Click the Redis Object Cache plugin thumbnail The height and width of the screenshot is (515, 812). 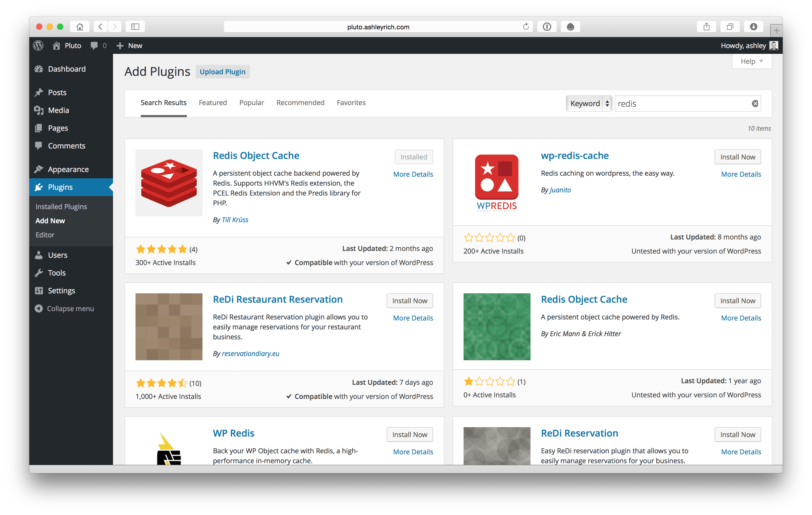pos(169,183)
